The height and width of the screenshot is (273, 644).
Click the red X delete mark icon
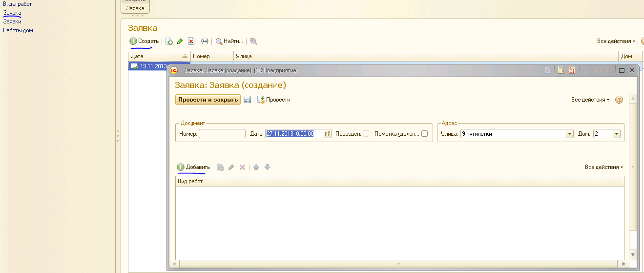pyautogui.click(x=191, y=42)
